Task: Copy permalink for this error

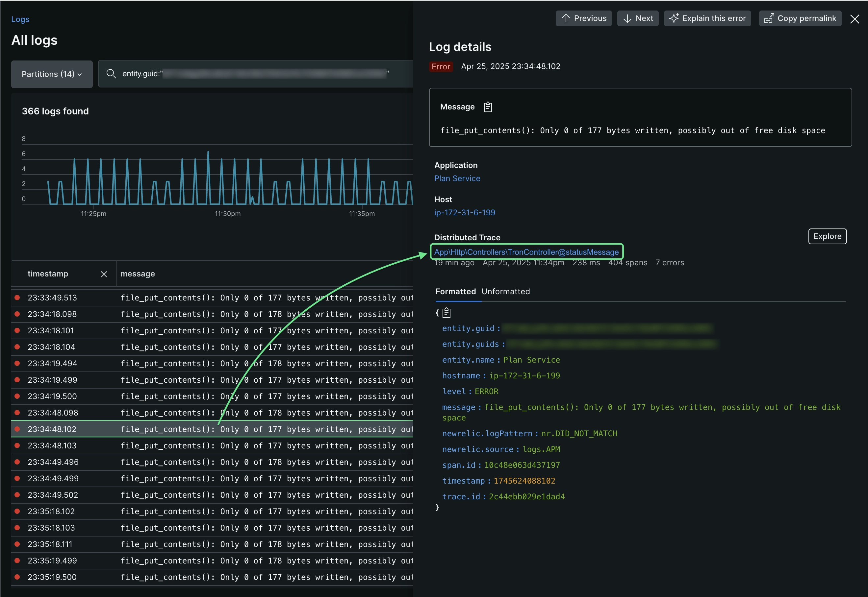Action: click(800, 18)
